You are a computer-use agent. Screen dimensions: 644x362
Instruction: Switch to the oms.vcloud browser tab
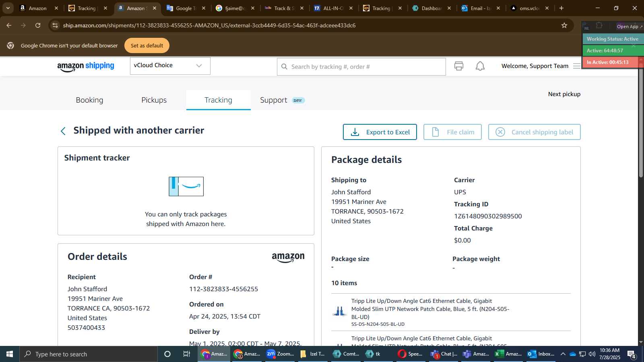529,8
